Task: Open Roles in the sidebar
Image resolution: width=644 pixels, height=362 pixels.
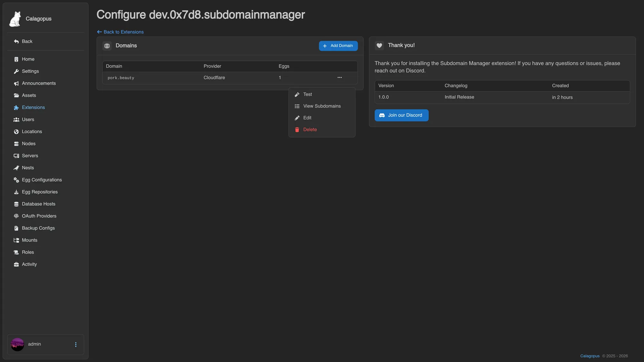Action: click(45, 252)
